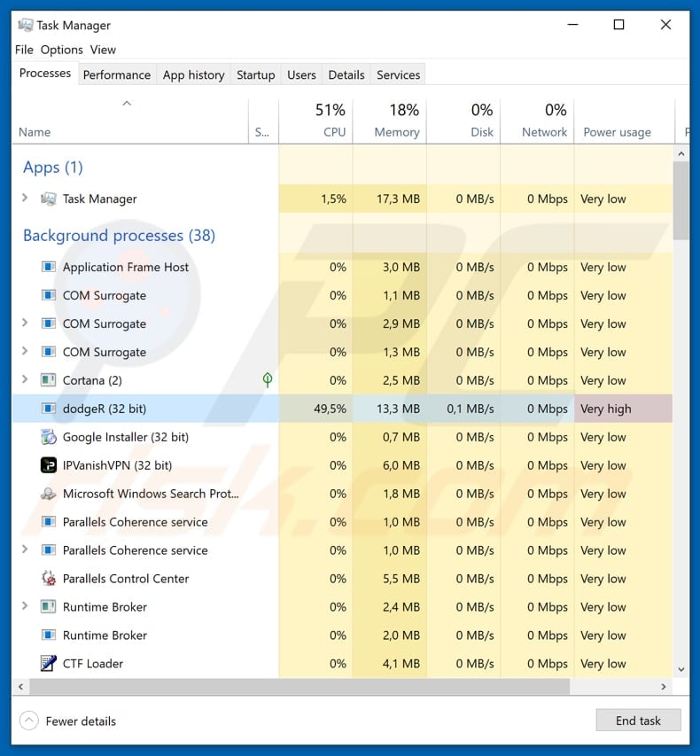Expand the COM Surrogate row using 2,9 MB
Viewport: 700px width, 756px height.
[x=25, y=323]
